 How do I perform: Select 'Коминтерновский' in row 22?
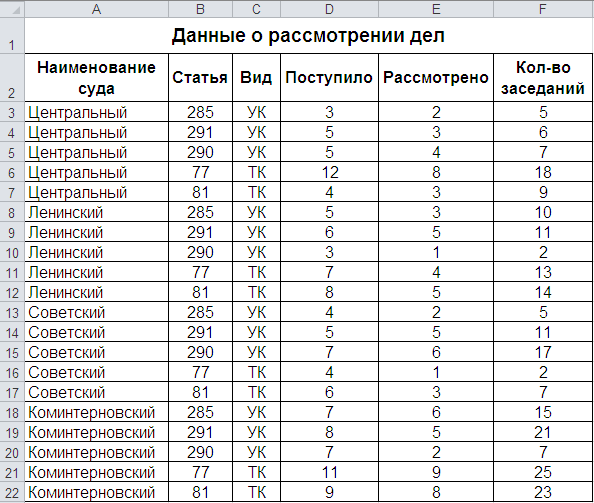click(x=97, y=493)
